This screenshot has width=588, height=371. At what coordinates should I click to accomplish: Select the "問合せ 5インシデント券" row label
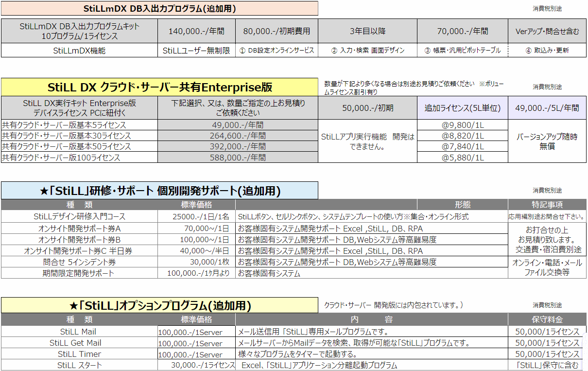click(x=79, y=262)
